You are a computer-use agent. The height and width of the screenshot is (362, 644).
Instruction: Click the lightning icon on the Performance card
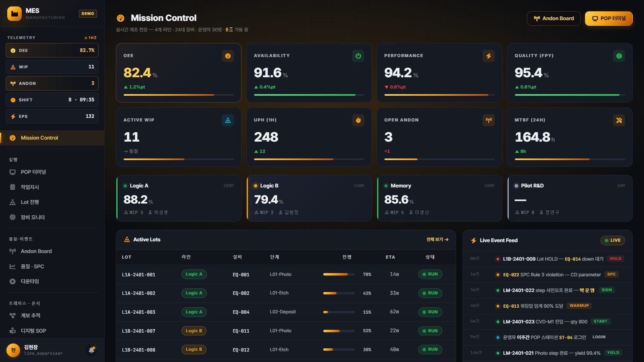(x=489, y=56)
